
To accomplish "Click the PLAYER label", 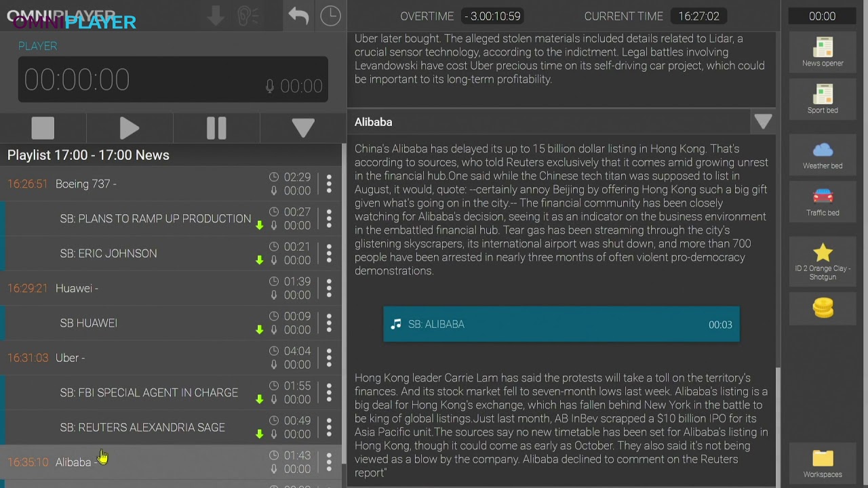I will point(38,46).
